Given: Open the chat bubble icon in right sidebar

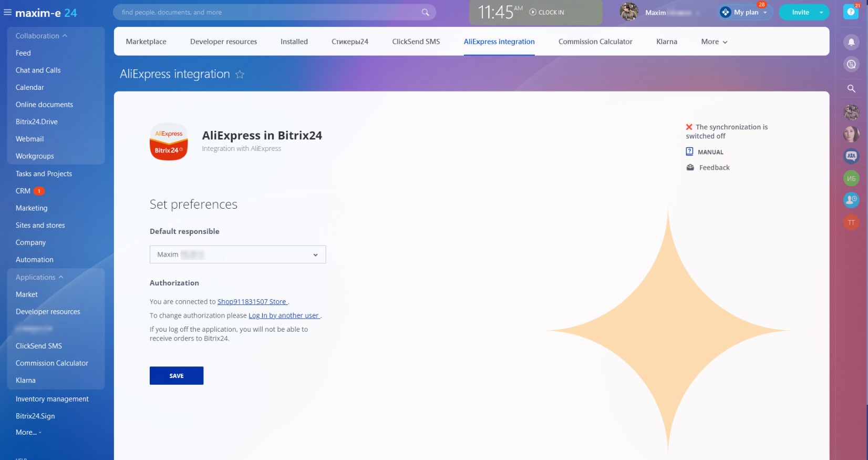Looking at the screenshot, I should pyautogui.click(x=851, y=64).
